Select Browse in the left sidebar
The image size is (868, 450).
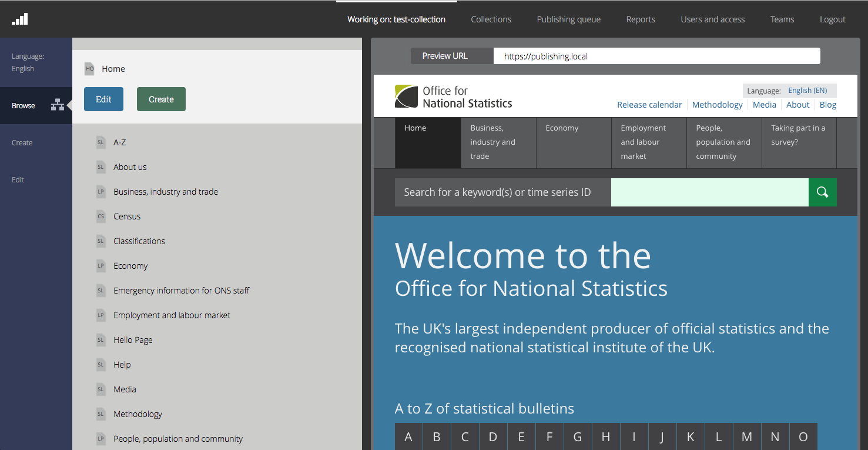click(36, 106)
